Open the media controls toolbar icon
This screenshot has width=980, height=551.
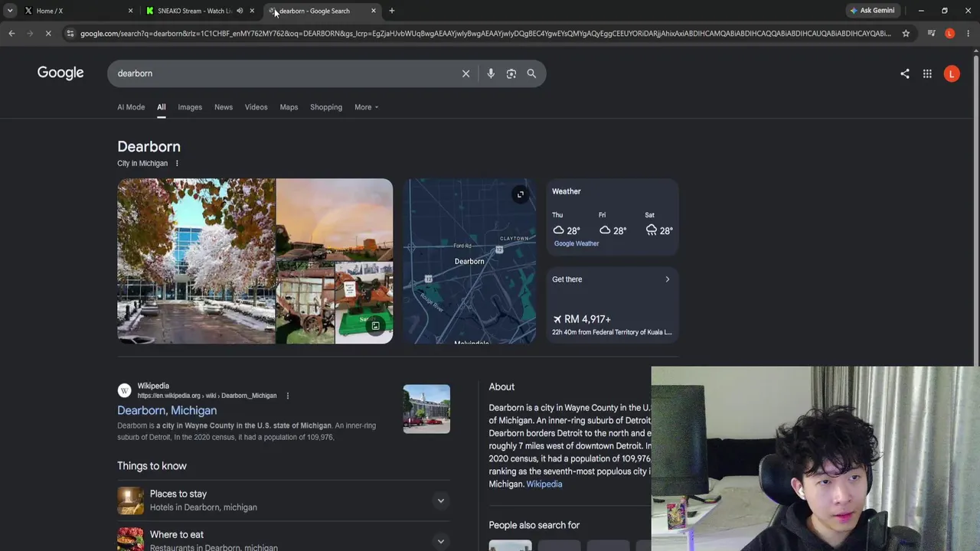click(x=931, y=34)
